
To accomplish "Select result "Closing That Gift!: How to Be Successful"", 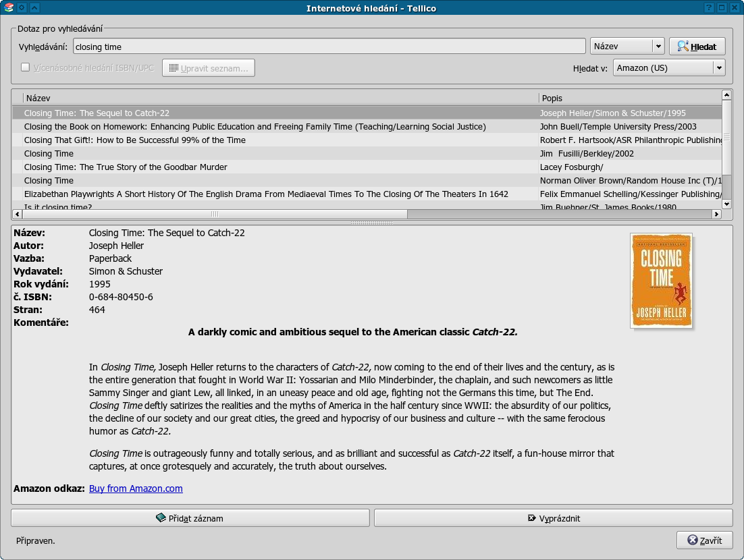I will [367, 140].
